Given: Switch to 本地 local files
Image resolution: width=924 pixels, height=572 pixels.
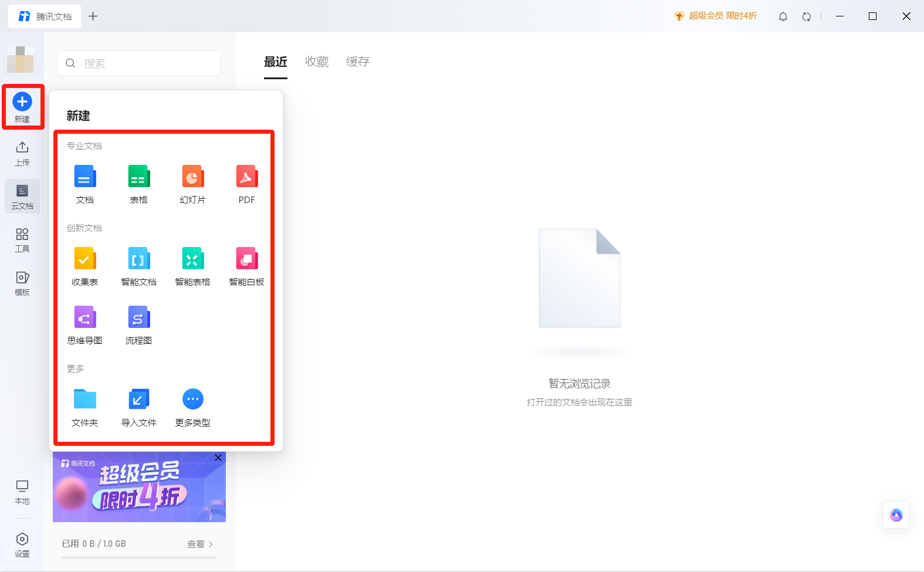Looking at the screenshot, I should click(x=22, y=492).
